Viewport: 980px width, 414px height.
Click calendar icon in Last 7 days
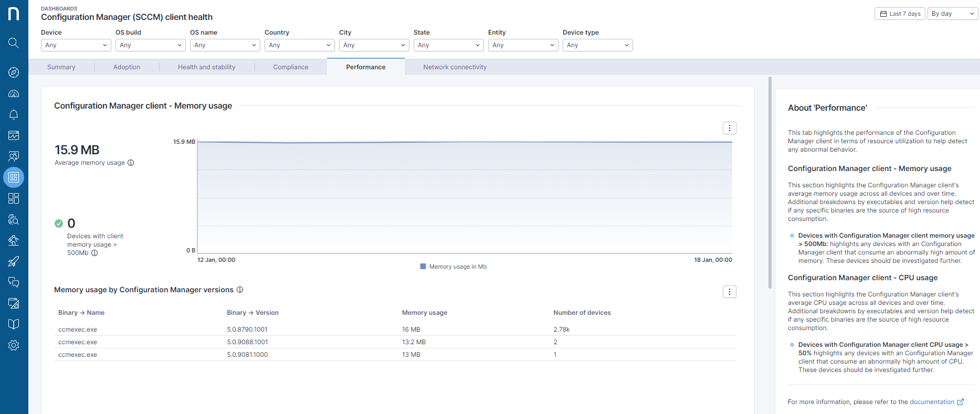(x=883, y=14)
